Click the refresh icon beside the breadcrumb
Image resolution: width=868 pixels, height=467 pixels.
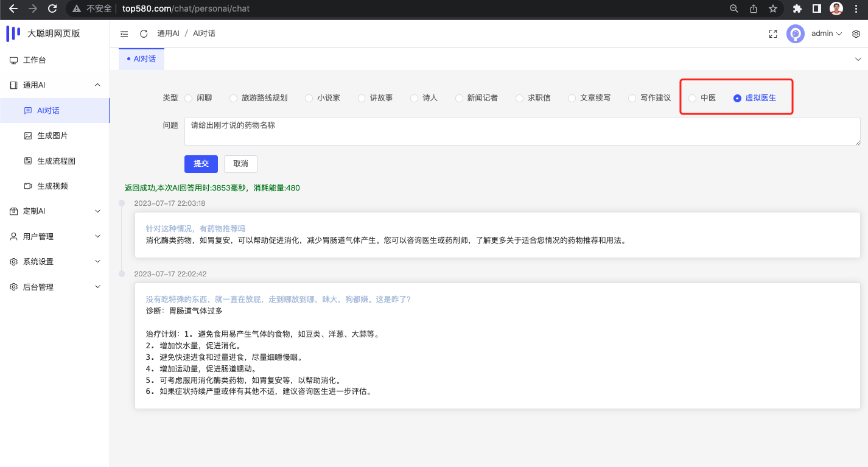coord(144,34)
